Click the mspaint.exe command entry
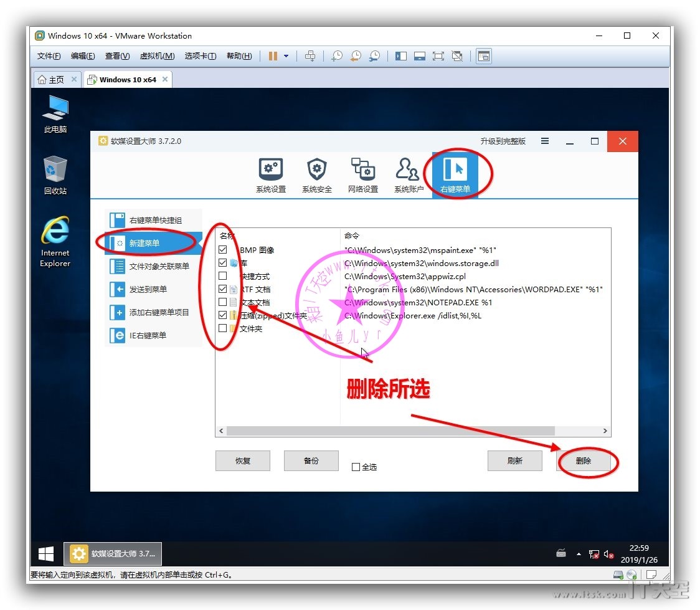700x610 pixels. (x=420, y=250)
